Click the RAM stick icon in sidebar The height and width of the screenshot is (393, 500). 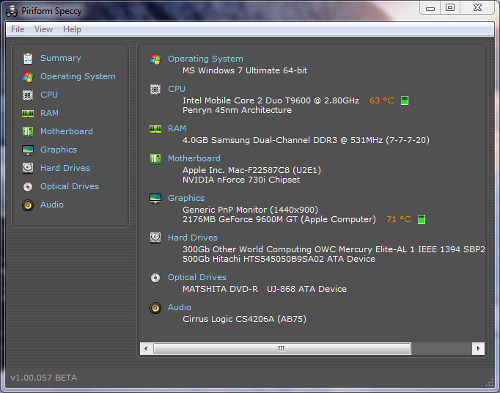[28, 114]
